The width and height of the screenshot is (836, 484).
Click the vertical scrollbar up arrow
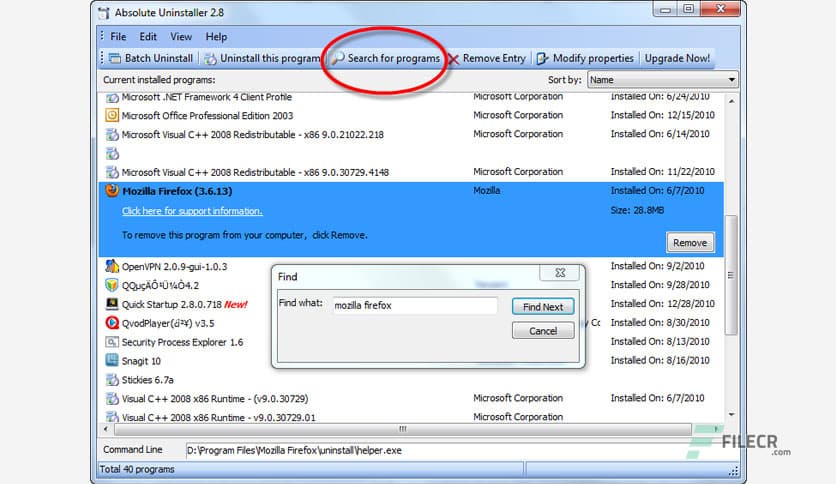732,101
